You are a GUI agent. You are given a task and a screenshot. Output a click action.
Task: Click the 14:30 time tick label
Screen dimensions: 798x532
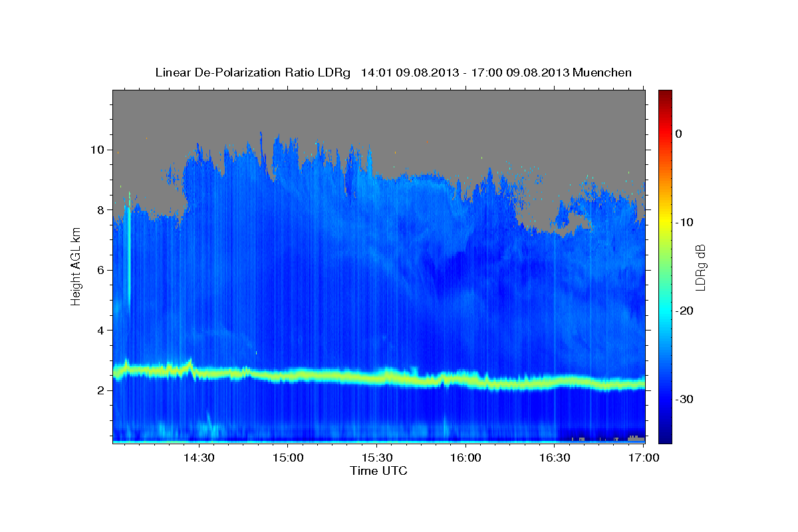click(198, 458)
